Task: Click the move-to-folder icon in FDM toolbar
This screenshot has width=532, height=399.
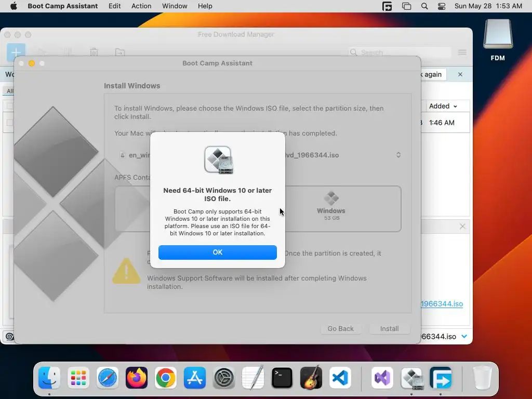Action: click(x=120, y=52)
